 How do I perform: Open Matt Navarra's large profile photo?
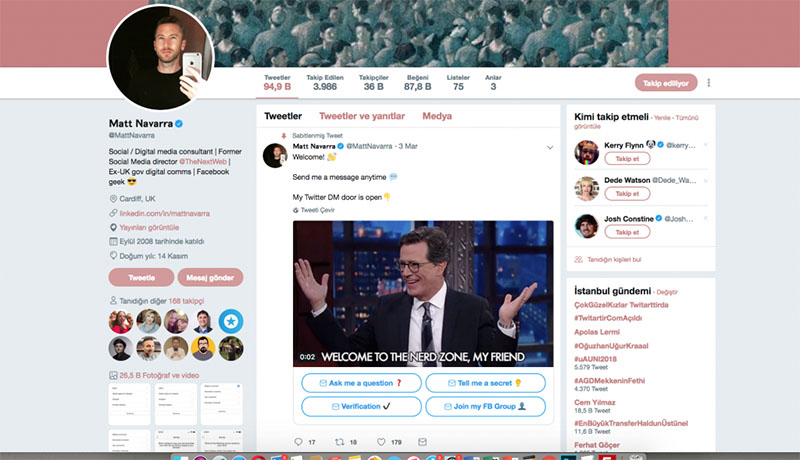(x=161, y=57)
